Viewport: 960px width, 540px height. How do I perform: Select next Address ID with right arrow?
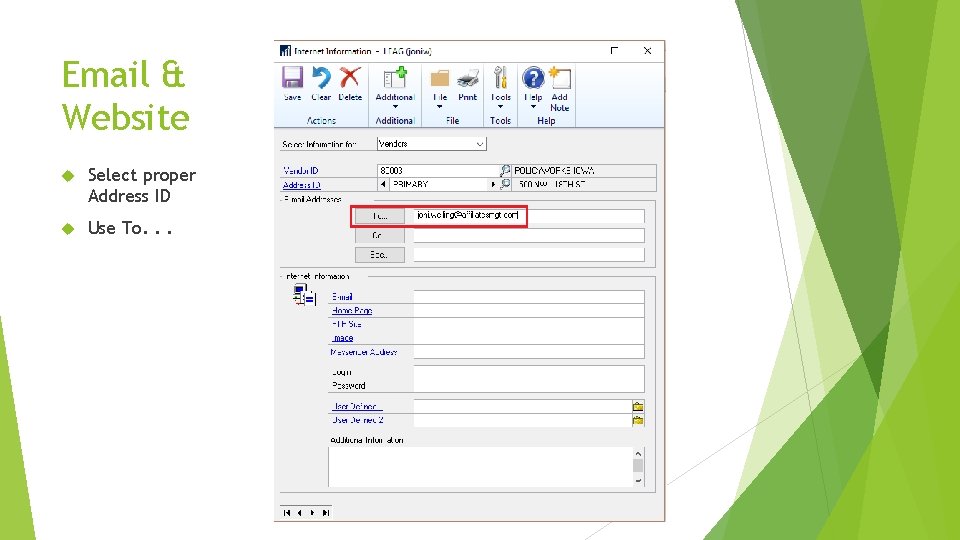[x=493, y=184]
